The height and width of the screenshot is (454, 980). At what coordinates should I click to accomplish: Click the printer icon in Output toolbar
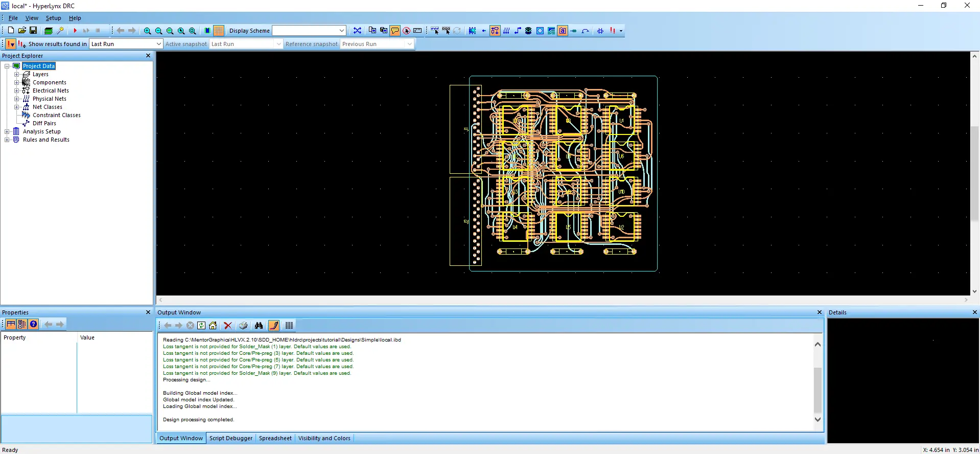click(243, 326)
